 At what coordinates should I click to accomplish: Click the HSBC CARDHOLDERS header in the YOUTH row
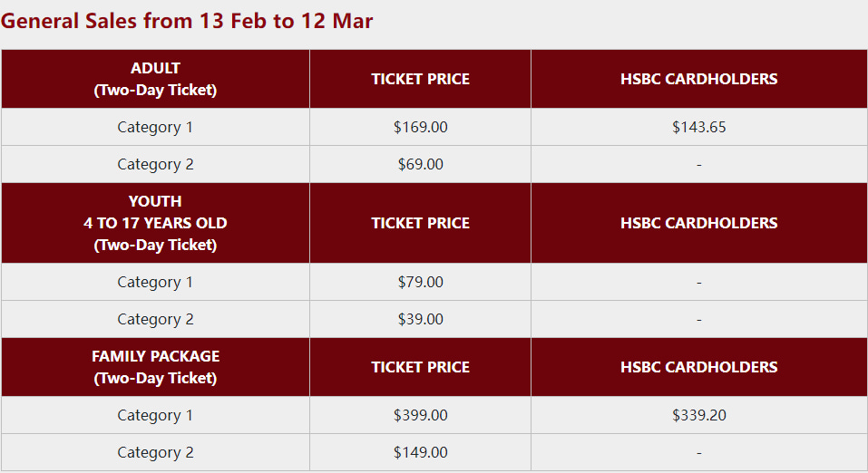click(x=698, y=223)
